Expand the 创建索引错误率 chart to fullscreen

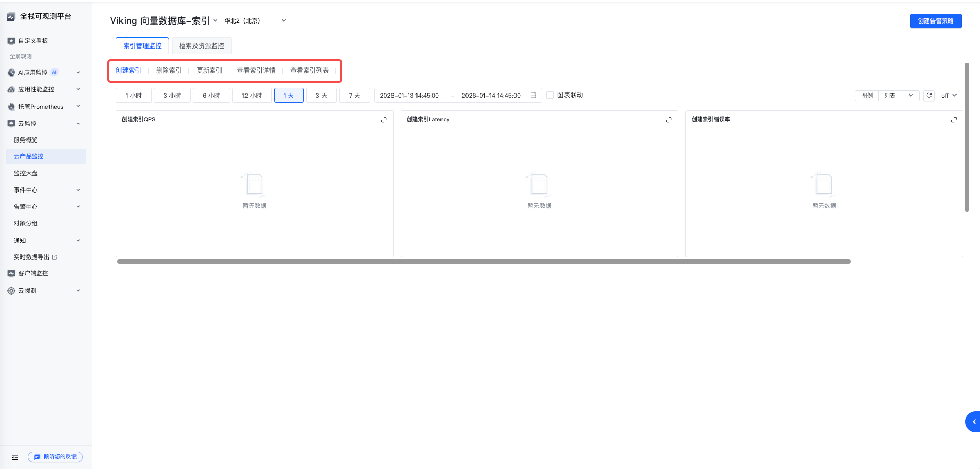pos(954,120)
